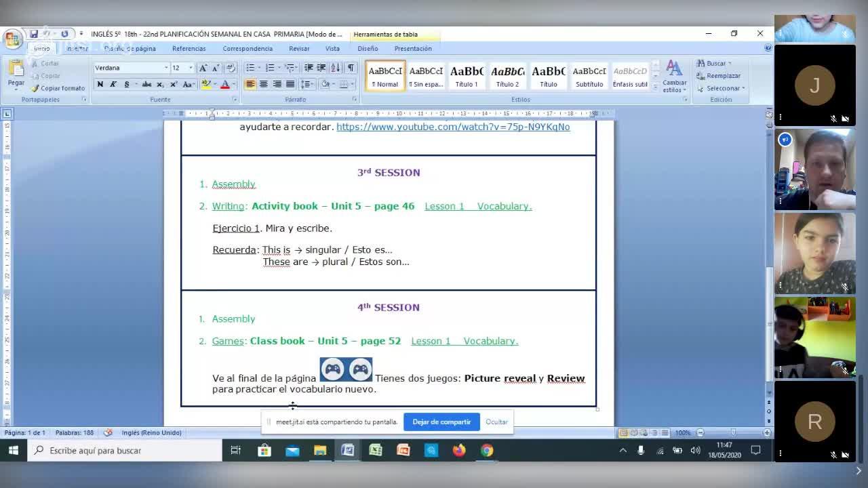Center the paragraph text
The height and width of the screenshot is (488, 868).
(264, 85)
